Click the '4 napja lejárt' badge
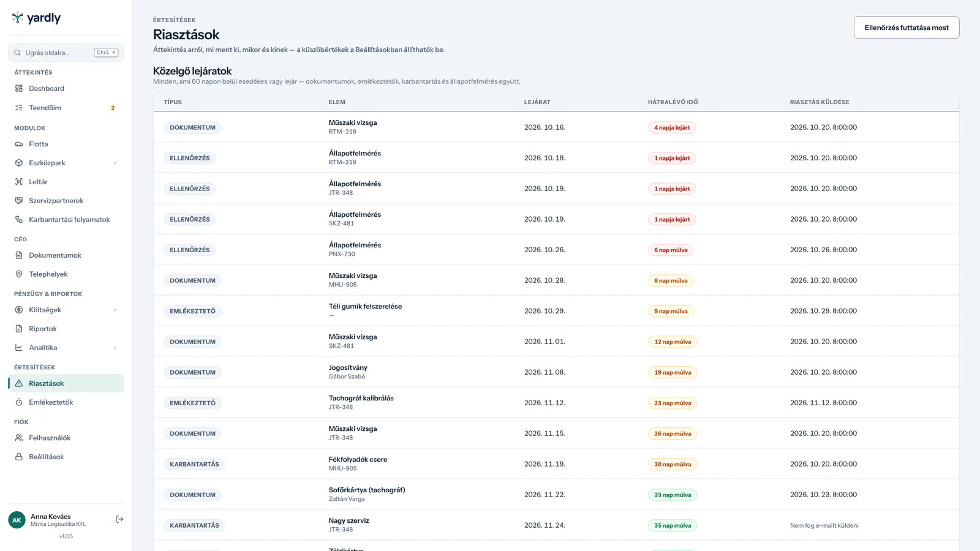This screenshot has width=980, height=551. click(672, 128)
